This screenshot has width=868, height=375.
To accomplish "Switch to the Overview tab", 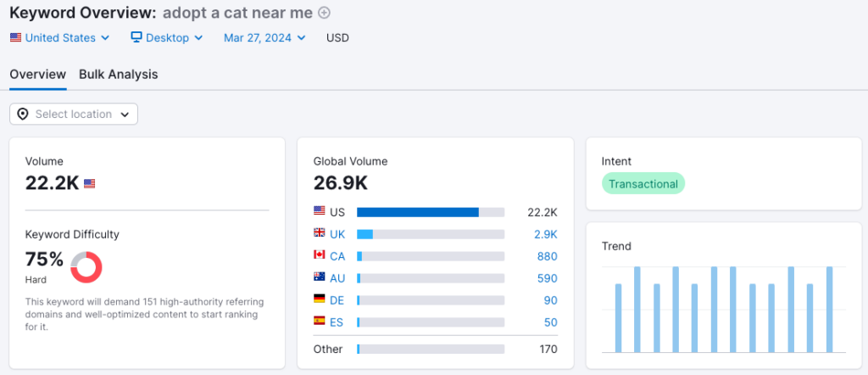I will click(37, 75).
